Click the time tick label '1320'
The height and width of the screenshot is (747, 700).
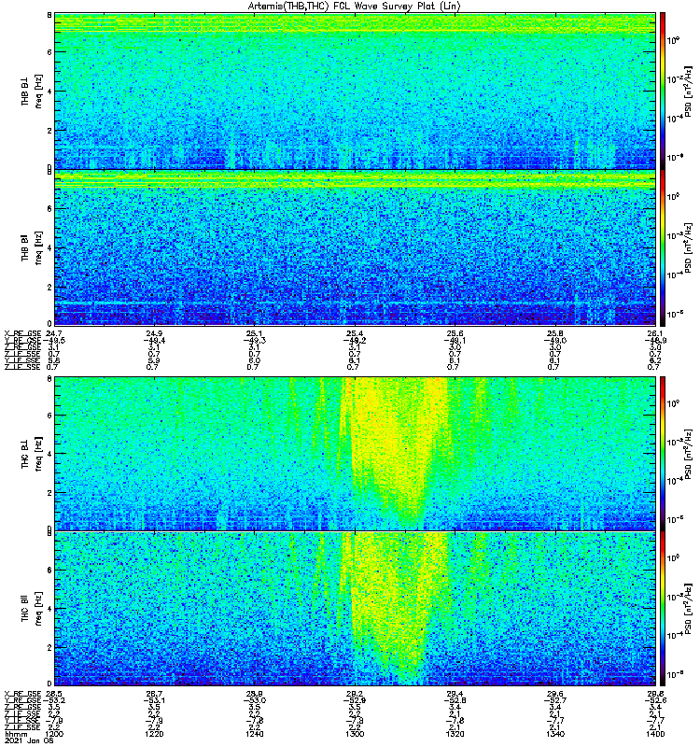[x=455, y=734]
